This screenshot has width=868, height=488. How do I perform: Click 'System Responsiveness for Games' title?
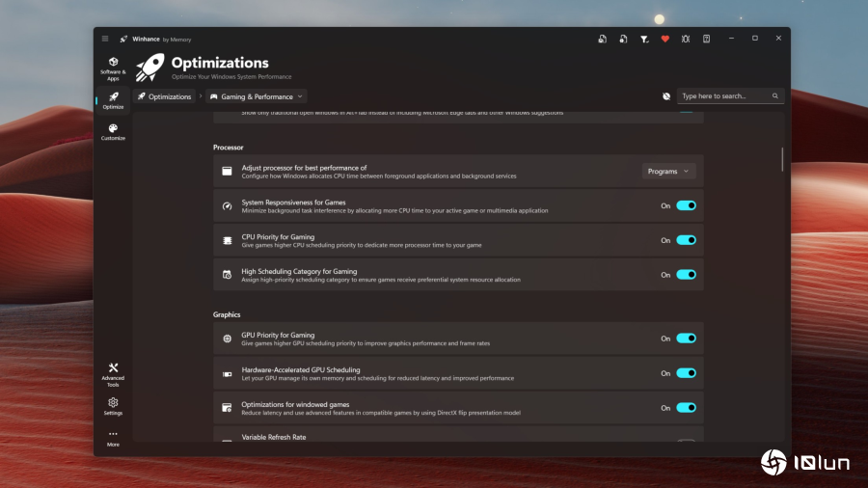tap(293, 203)
